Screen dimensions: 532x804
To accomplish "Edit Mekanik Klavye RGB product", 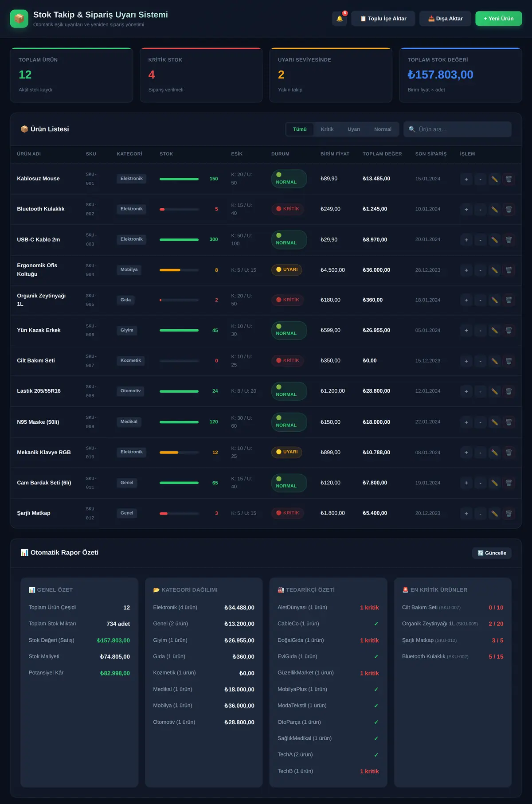I will 494,453.
